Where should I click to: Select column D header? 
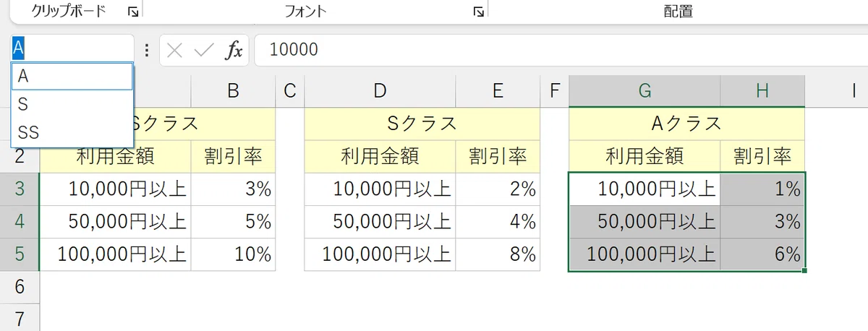(380, 91)
